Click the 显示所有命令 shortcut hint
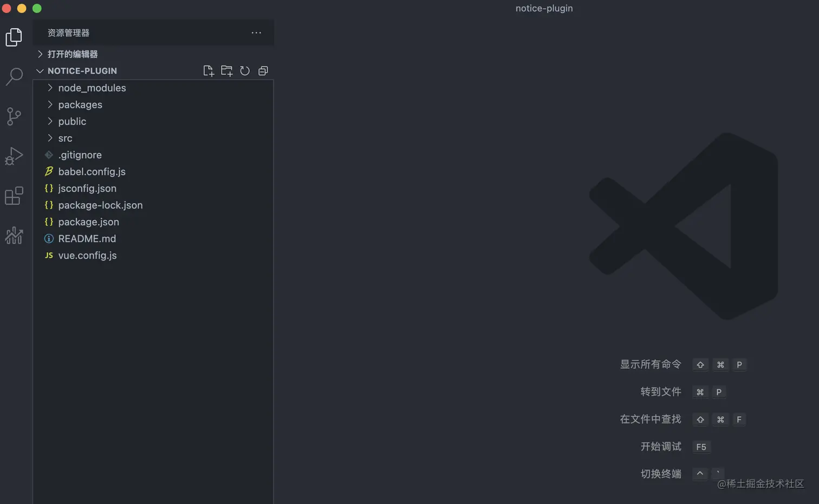819x504 pixels. 651,364
